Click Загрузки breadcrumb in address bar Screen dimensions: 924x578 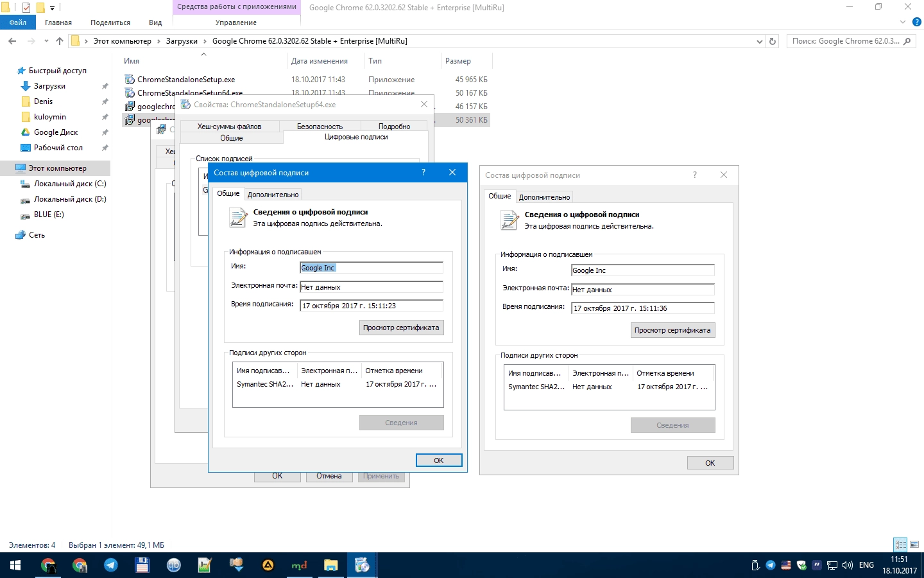pyautogui.click(x=182, y=41)
